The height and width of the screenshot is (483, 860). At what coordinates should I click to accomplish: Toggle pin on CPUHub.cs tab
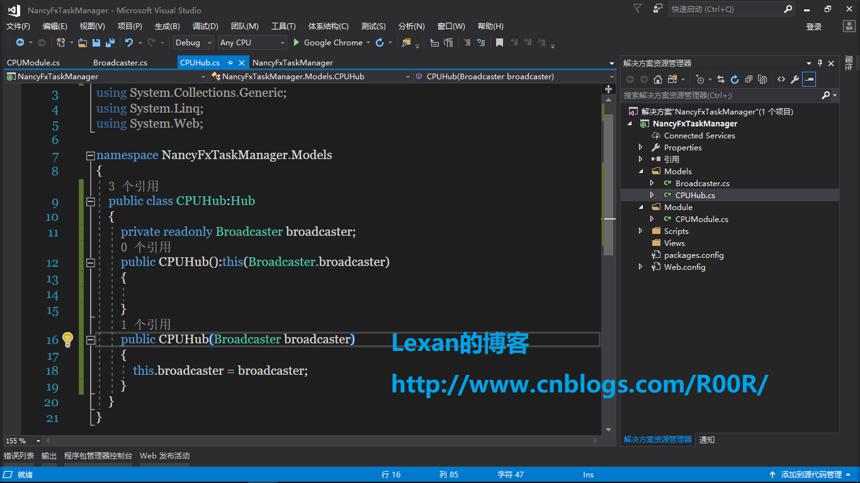230,62
